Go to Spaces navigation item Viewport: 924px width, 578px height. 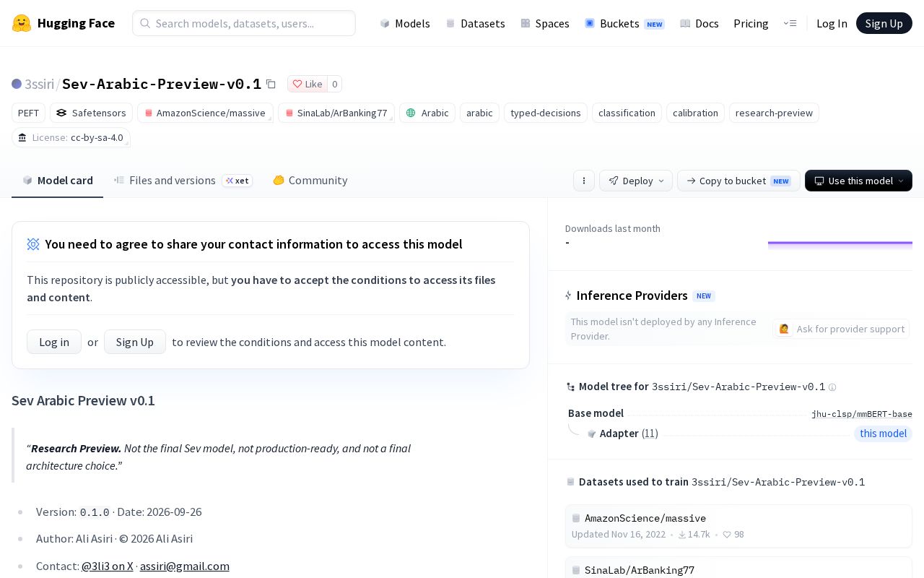tap(545, 23)
